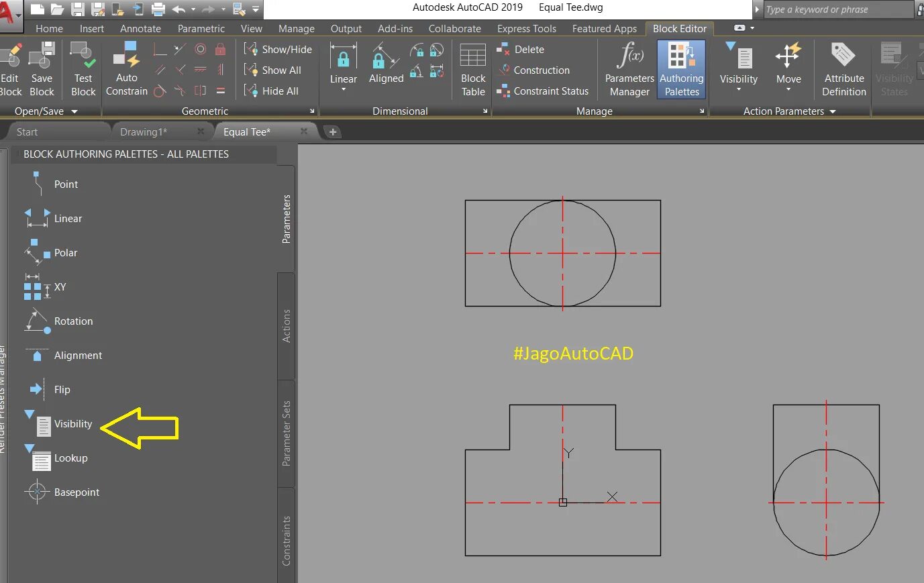Click the Undo arrow icon
This screenshot has width=924, height=583.
tap(178, 9)
